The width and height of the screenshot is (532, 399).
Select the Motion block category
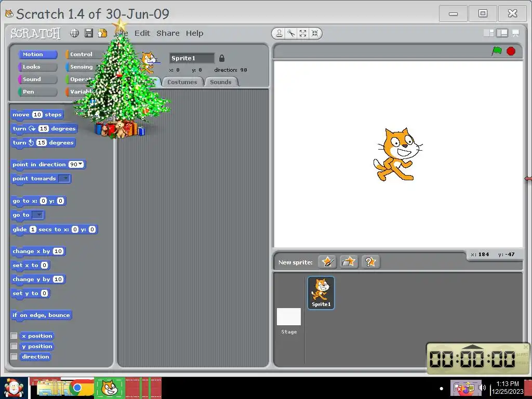pyautogui.click(x=37, y=54)
